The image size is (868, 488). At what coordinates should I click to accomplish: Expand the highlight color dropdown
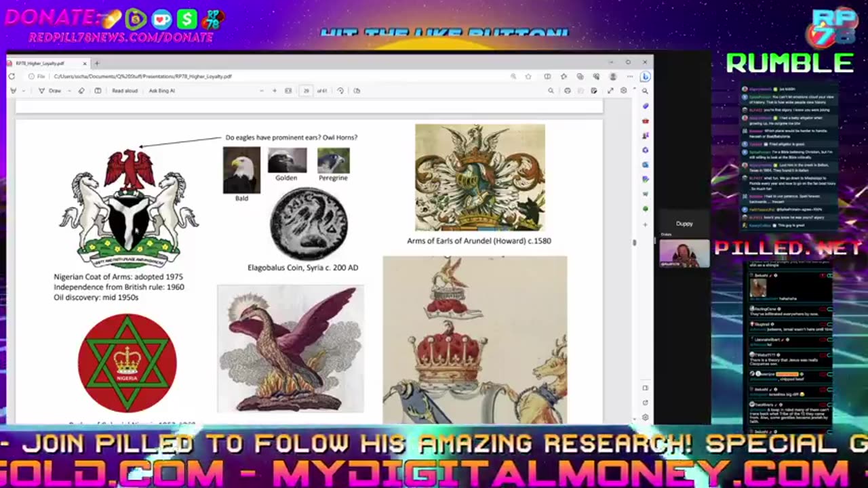(x=25, y=91)
